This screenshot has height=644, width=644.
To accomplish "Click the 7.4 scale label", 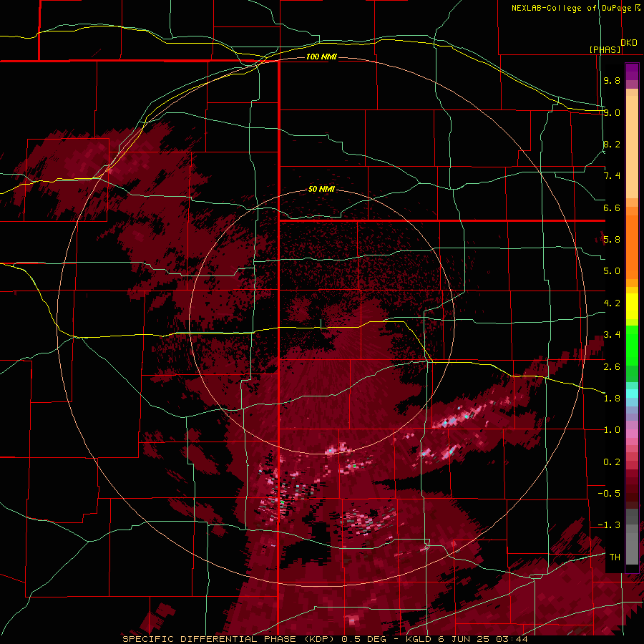I will point(612,176).
